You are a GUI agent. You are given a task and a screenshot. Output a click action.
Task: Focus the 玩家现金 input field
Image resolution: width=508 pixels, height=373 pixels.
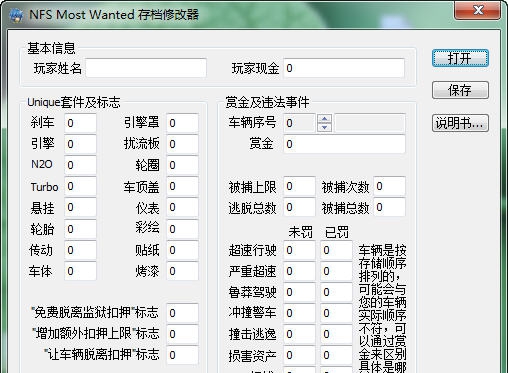click(x=344, y=68)
